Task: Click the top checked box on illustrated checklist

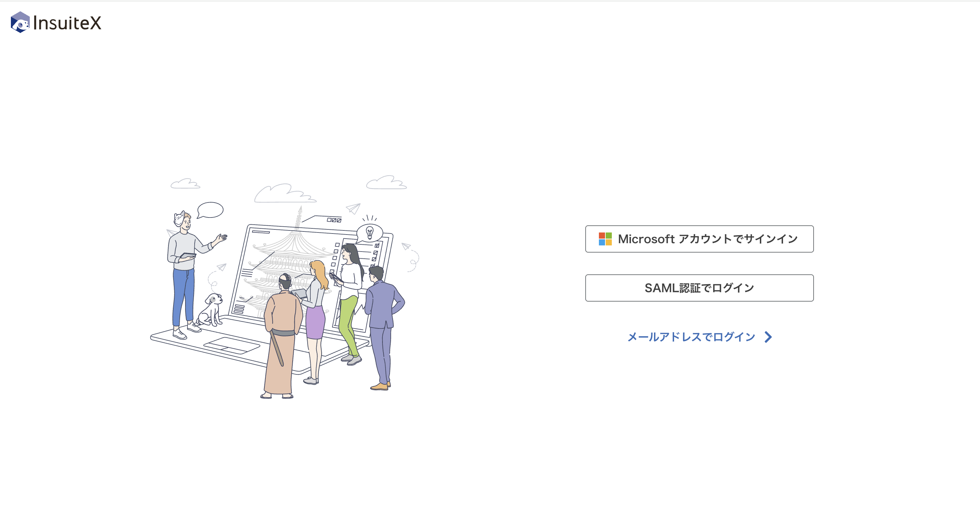Action: [377, 245]
